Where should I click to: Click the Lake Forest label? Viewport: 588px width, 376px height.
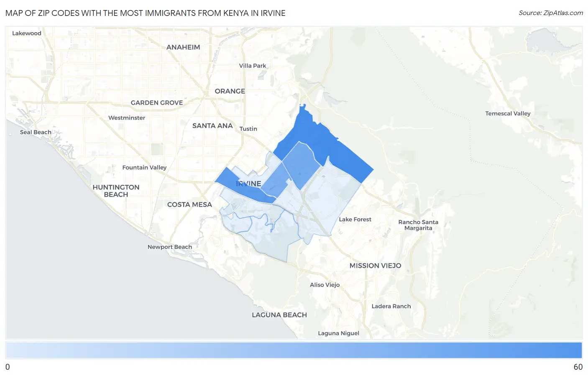click(355, 219)
